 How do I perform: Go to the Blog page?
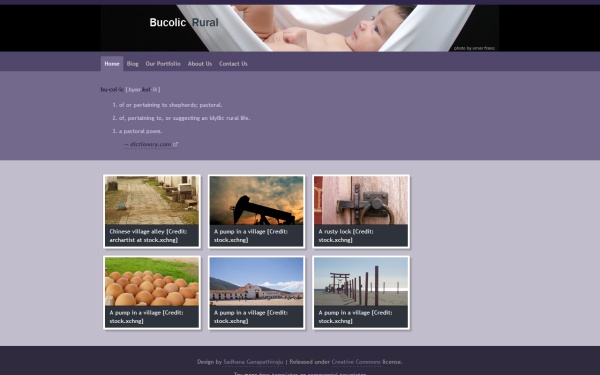132,64
